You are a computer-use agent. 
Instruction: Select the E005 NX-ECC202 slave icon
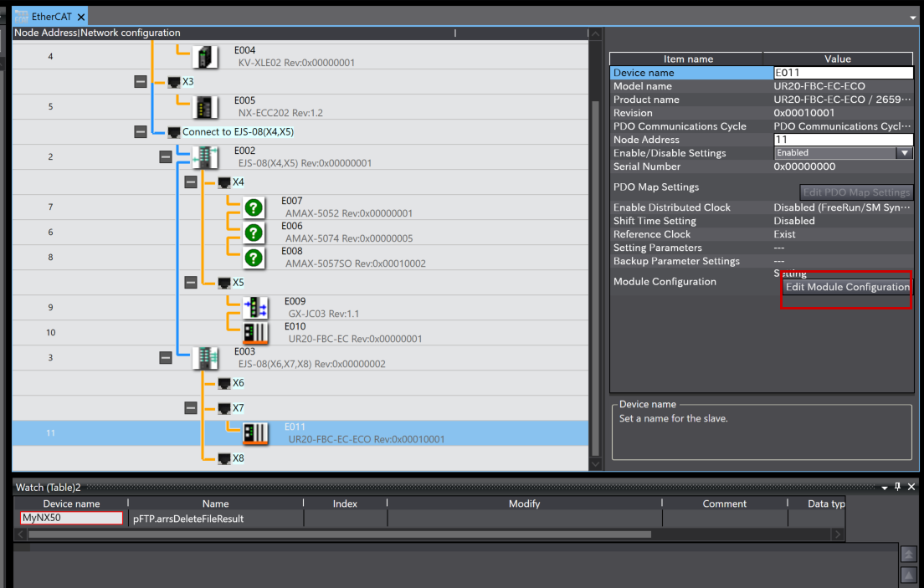click(204, 107)
